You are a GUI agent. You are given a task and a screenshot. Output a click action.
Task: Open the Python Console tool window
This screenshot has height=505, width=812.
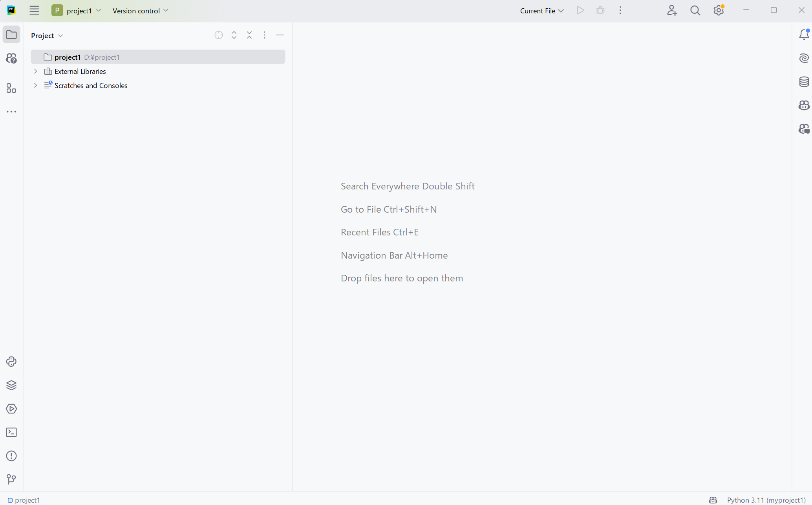(11, 362)
